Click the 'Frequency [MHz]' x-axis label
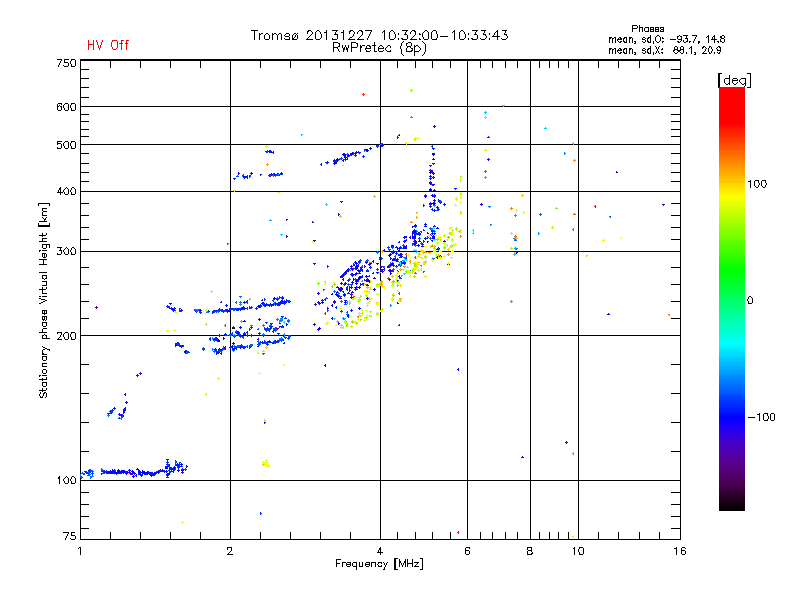 point(379,564)
